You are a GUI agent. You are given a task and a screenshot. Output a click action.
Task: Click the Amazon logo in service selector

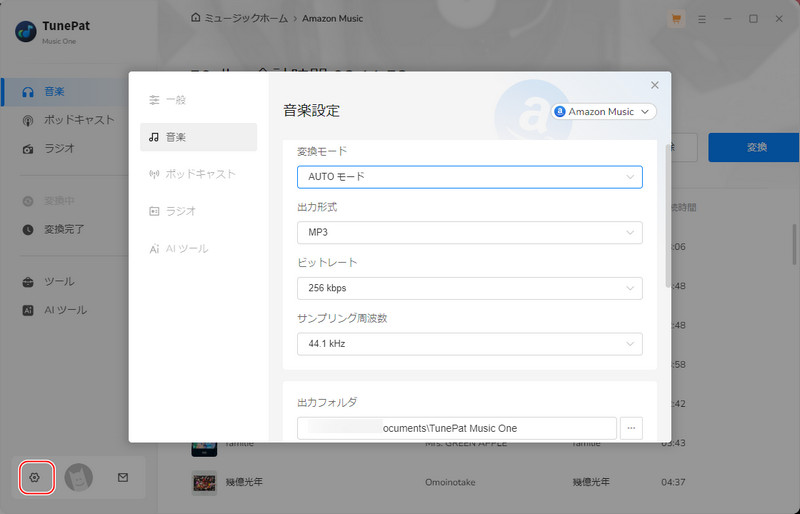560,112
